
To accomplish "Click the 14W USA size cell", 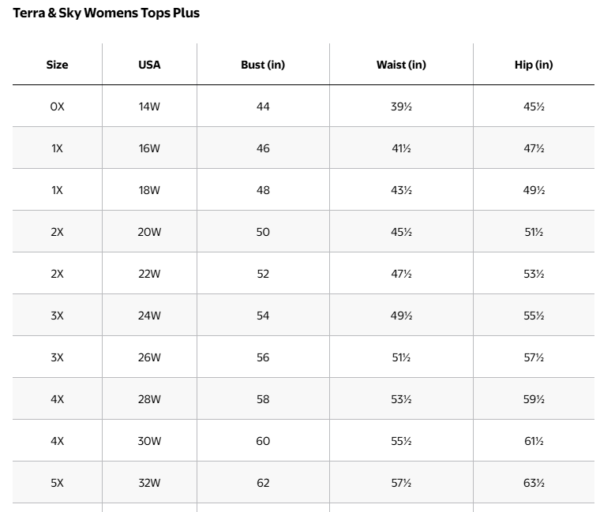I will (149, 107).
